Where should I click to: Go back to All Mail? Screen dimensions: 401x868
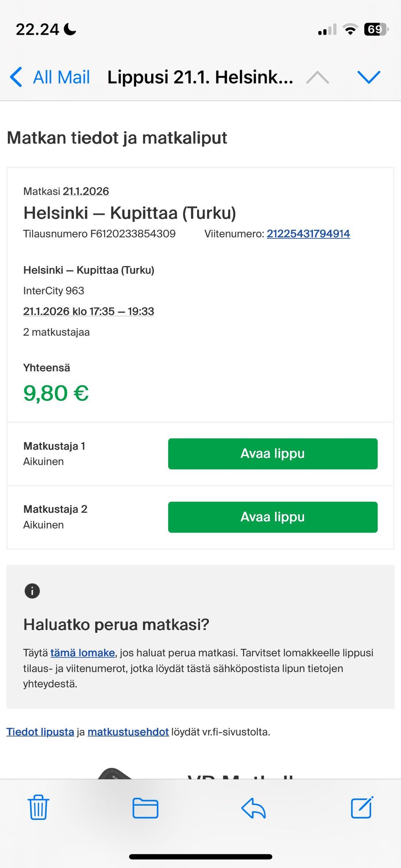tap(50, 77)
